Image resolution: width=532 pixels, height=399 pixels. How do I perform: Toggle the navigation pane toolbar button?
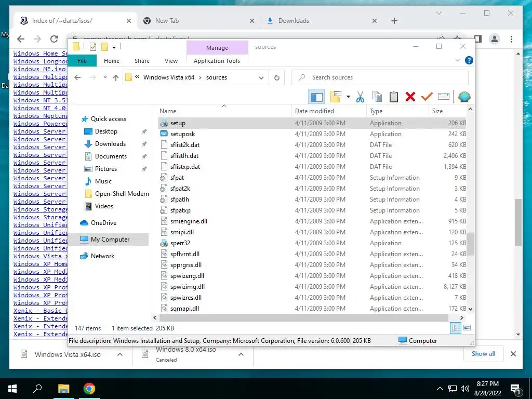tap(316, 97)
